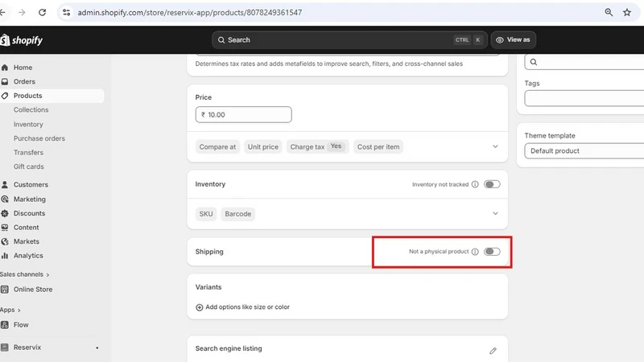Click the Shopify search bar
The width and height of the screenshot is (644, 362).
click(x=349, y=39)
